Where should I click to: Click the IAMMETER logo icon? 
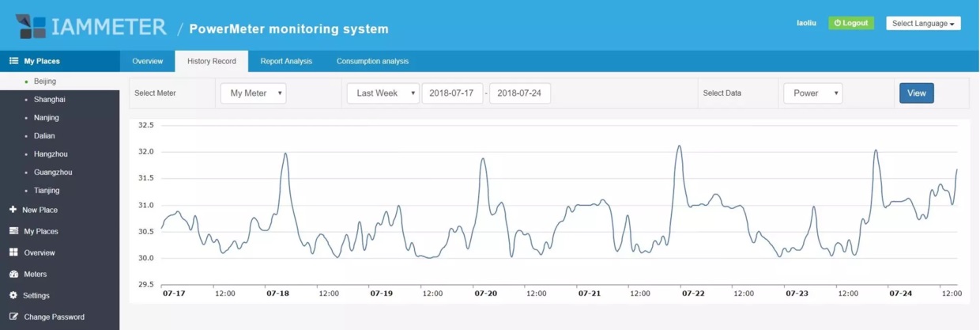pos(31,26)
